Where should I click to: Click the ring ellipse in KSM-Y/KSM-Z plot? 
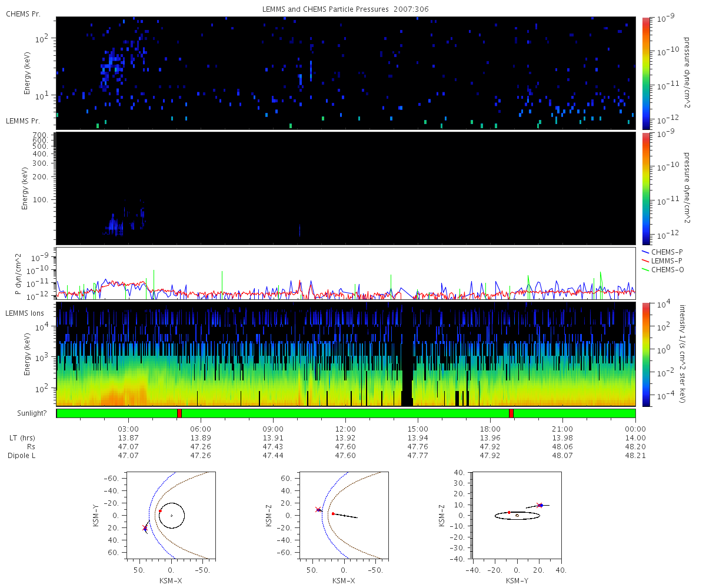517,516
